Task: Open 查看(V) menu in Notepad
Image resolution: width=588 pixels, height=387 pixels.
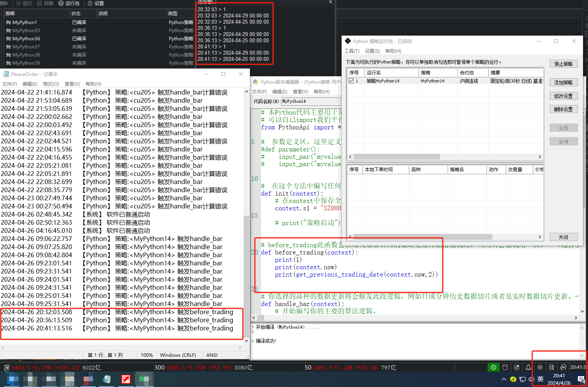Action: click(72, 84)
